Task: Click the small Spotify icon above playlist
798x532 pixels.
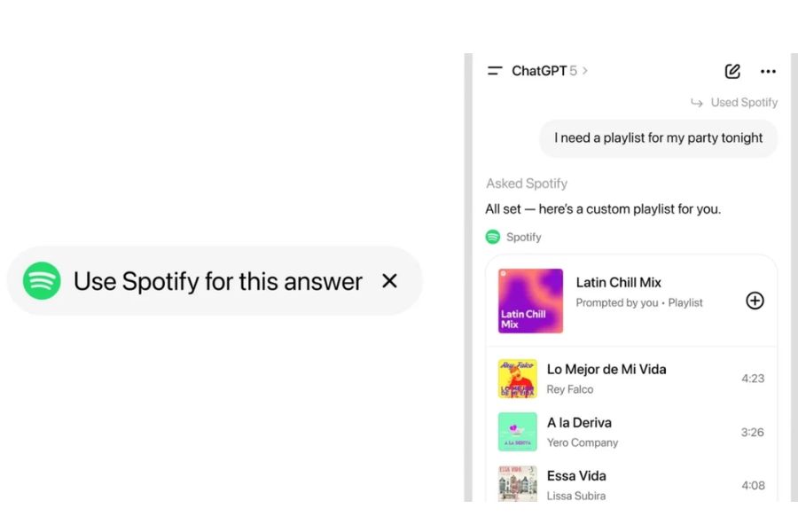Action: click(493, 237)
